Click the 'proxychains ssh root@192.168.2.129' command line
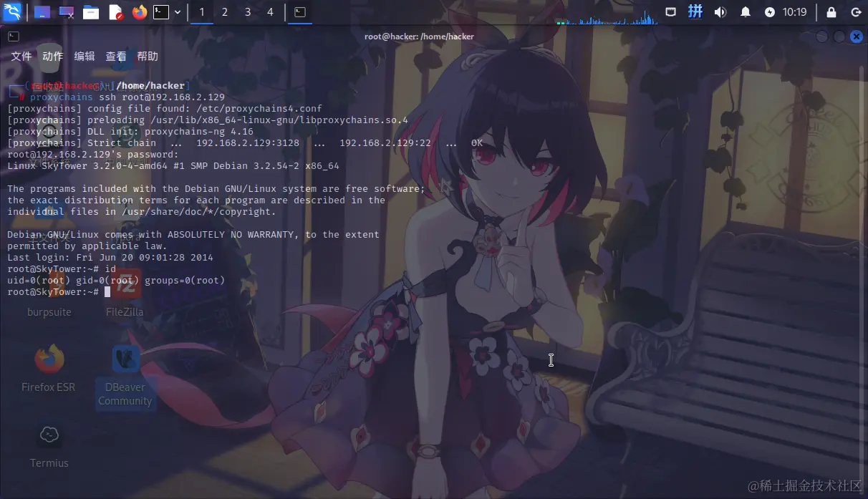 [x=127, y=97]
